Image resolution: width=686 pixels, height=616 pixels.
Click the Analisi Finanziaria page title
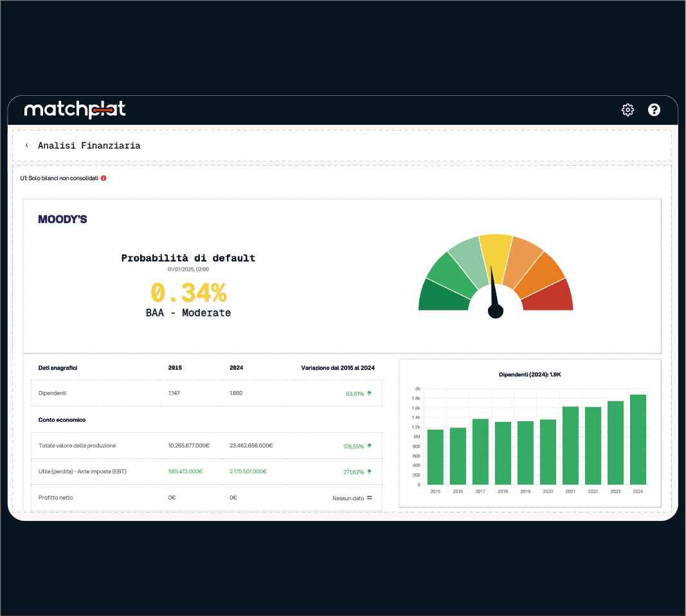(x=89, y=146)
